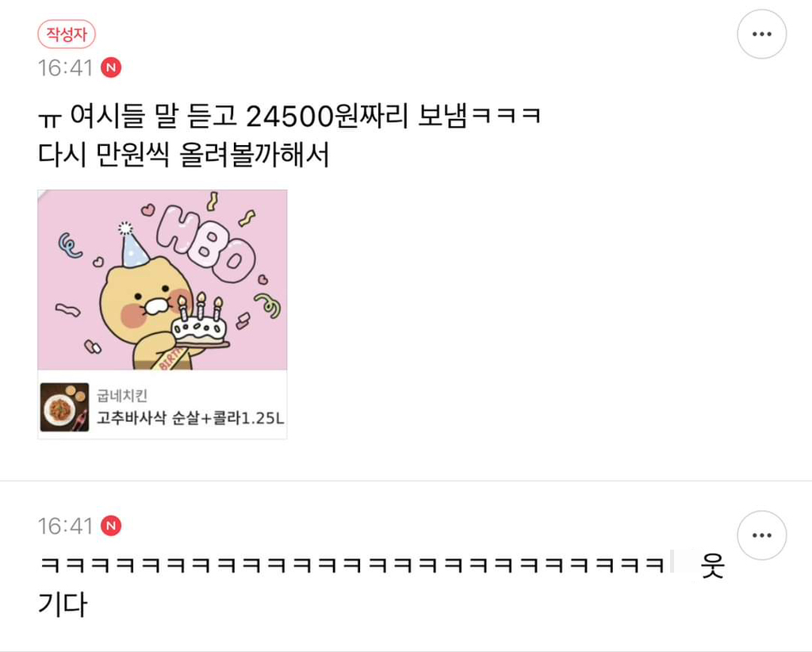Open the 고추바사삭 순살+콜라1.25L product title
This screenshot has height=652, width=812.
click(190, 417)
